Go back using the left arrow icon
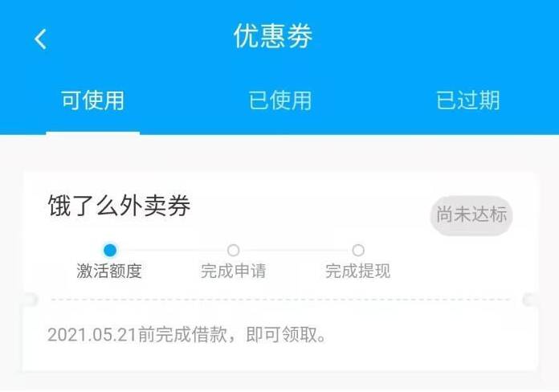 (41, 39)
